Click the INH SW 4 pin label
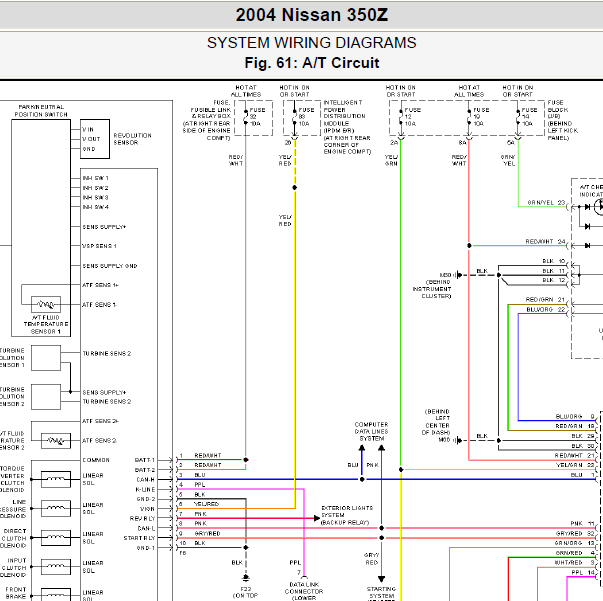 (x=95, y=207)
